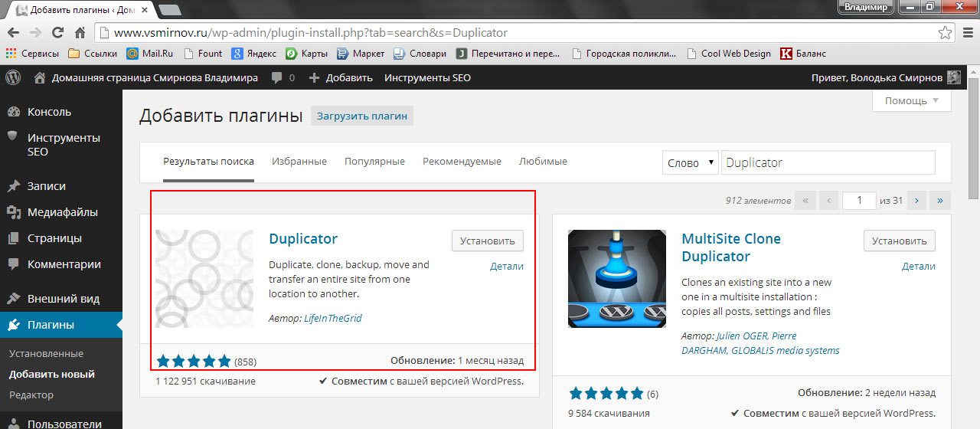
Task: Install the Duplicator plugin
Action: click(488, 241)
